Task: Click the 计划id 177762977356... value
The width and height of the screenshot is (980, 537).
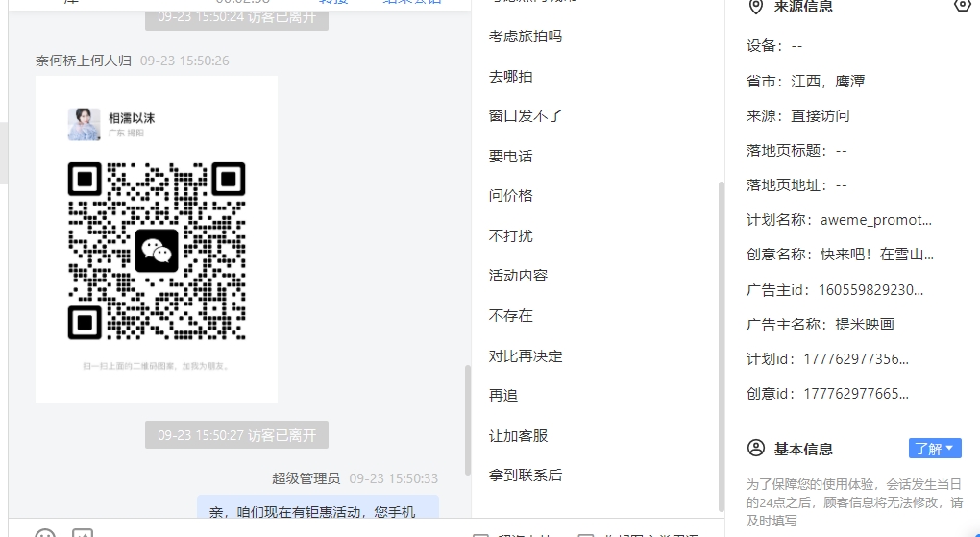Action: pos(856,359)
